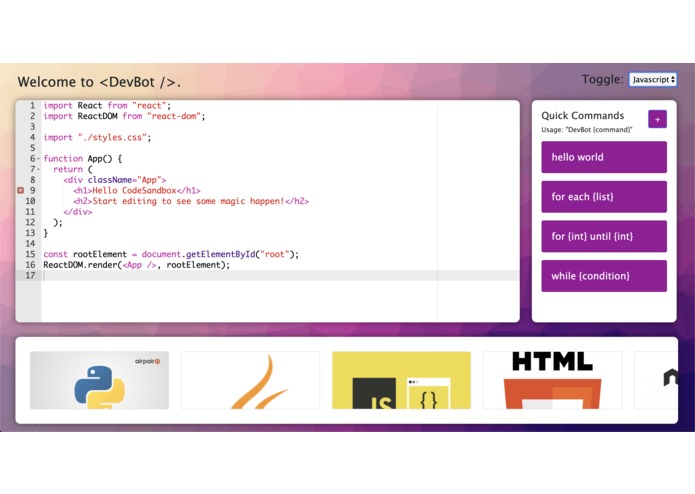Click the 'while {condition}' command button
Viewport: 695px width, 494px height.
coord(604,276)
